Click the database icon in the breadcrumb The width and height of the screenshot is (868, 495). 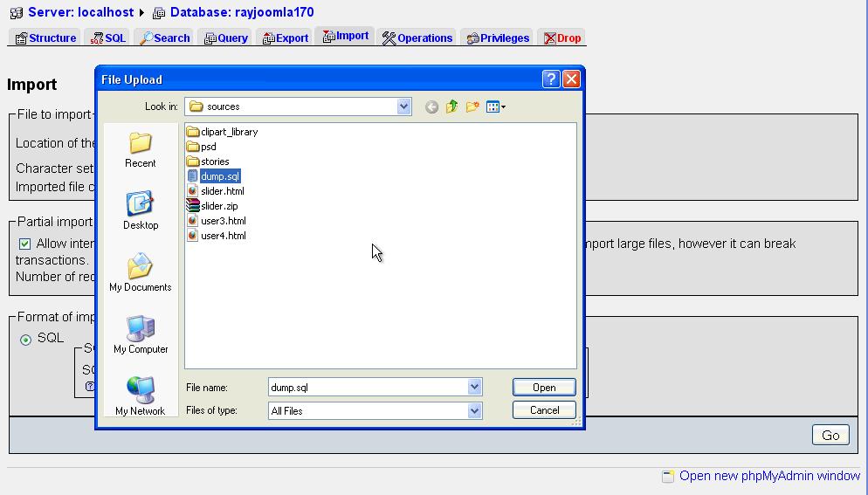(x=159, y=13)
